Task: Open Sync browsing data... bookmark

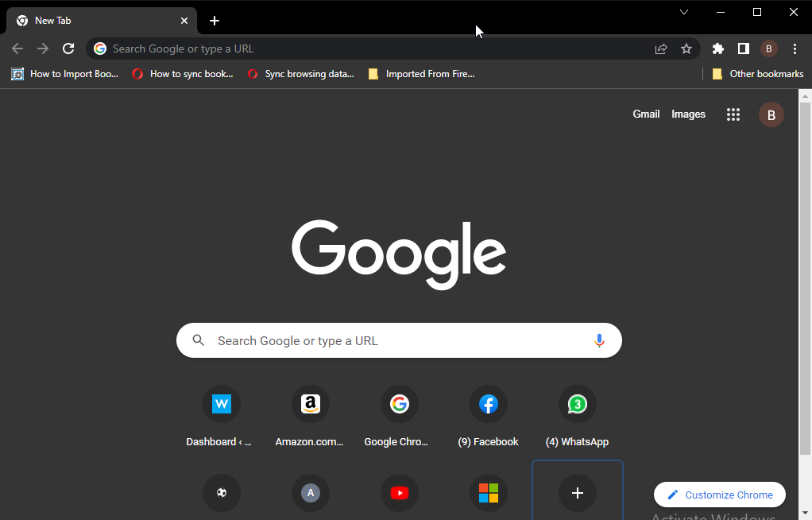Action: click(300, 74)
